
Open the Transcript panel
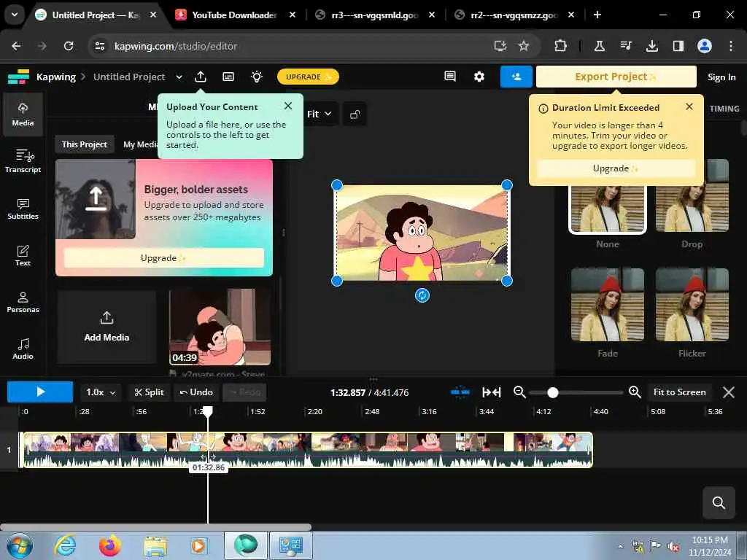tap(23, 161)
